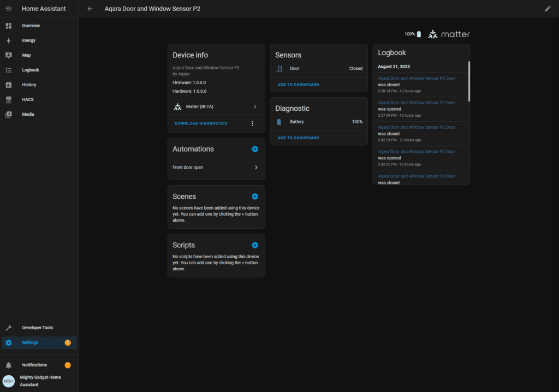The height and width of the screenshot is (392, 559).
Task: Add a new scene with plus icon
Action: click(x=255, y=197)
